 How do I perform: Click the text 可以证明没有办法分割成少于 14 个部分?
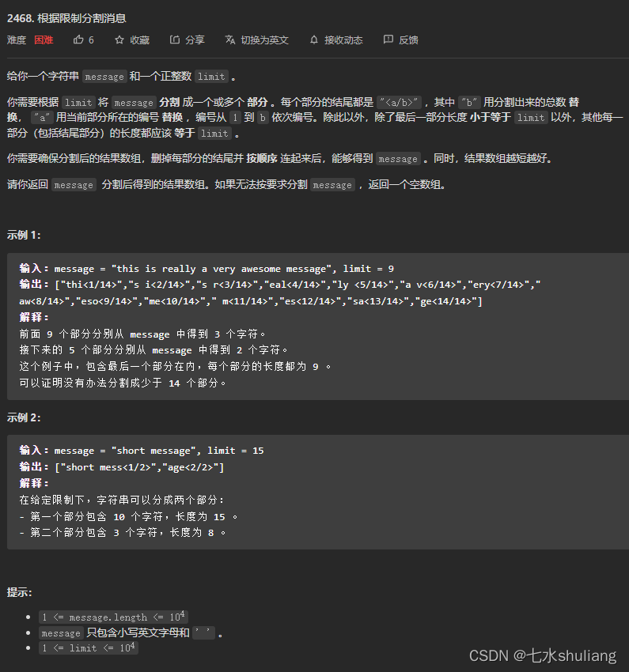123,383
